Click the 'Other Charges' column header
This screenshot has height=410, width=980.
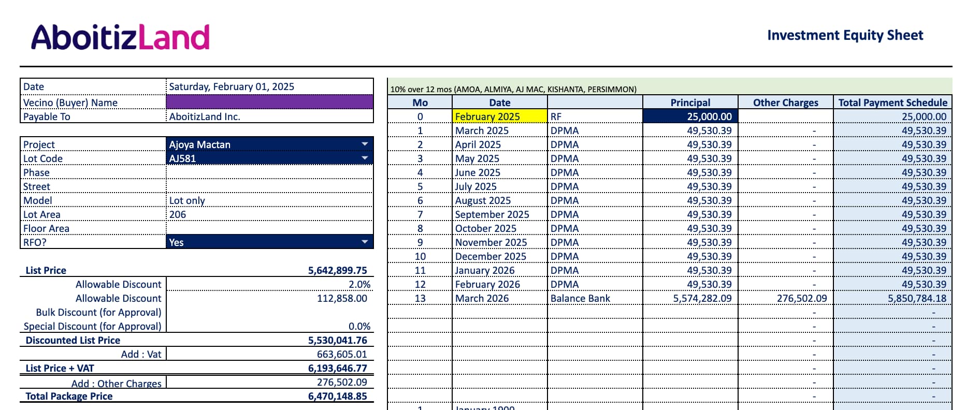point(785,102)
